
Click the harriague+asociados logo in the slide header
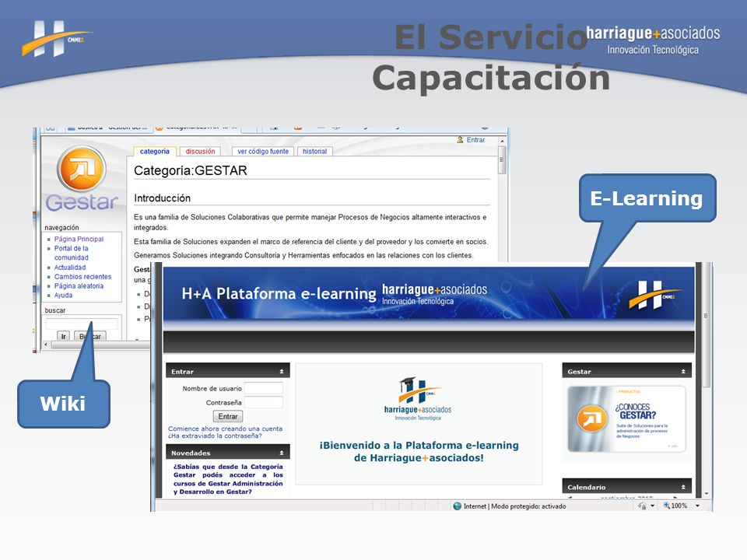point(653,40)
